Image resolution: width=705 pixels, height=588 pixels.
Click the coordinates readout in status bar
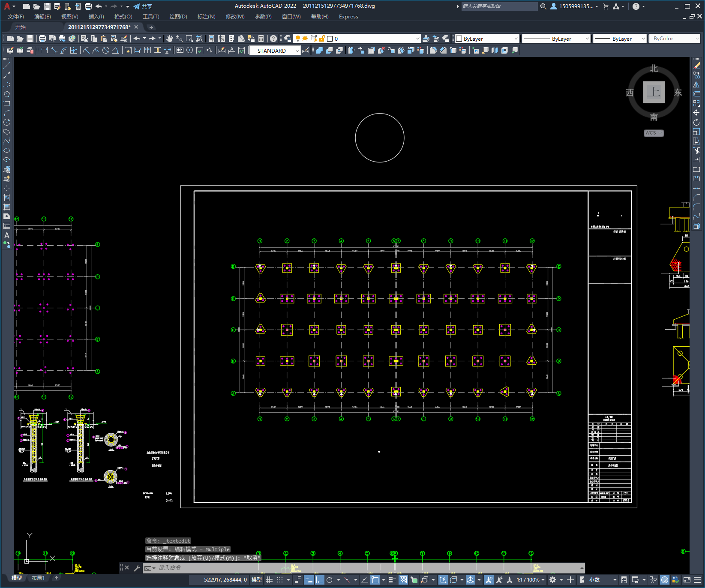(225, 580)
